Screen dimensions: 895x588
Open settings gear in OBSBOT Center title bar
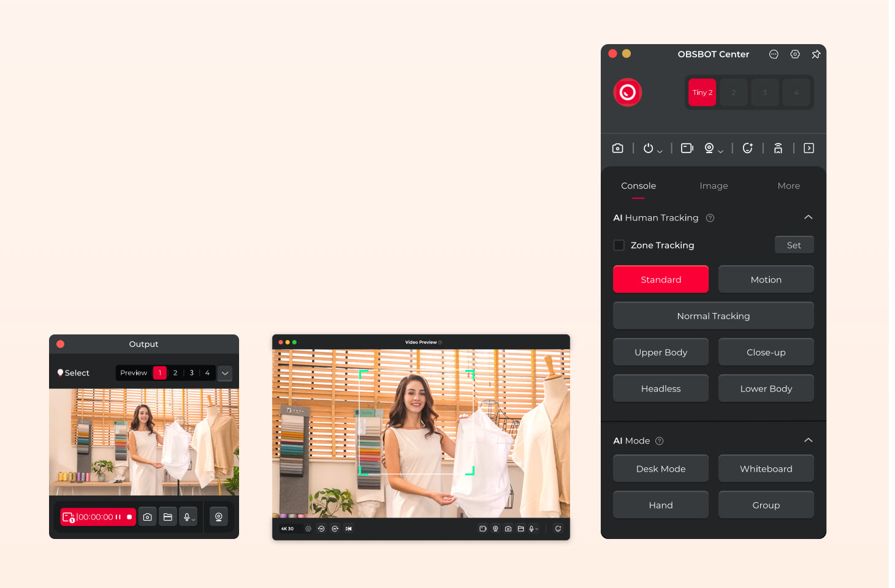tap(795, 55)
